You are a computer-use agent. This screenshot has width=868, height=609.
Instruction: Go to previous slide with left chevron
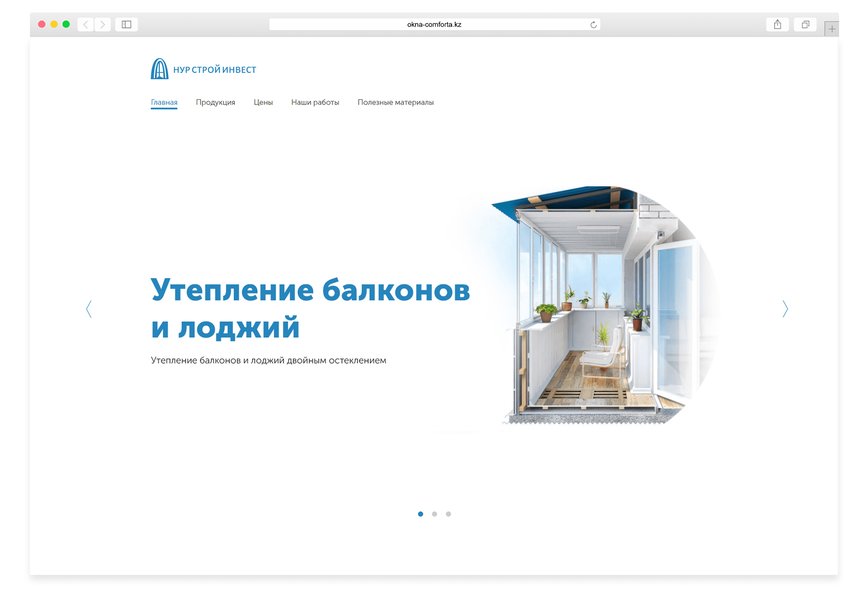pyautogui.click(x=89, y=309)
